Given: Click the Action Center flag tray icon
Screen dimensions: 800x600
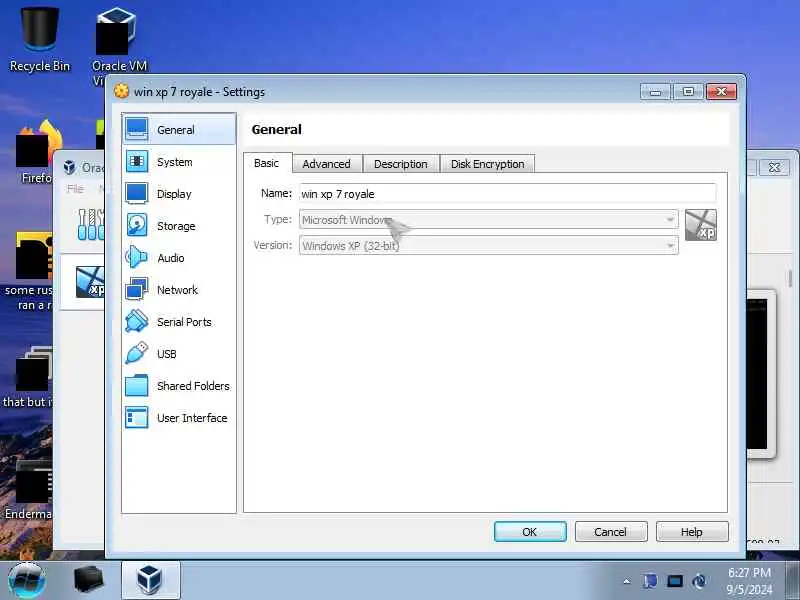Looking at the screenshot, I should coord(649,581).
